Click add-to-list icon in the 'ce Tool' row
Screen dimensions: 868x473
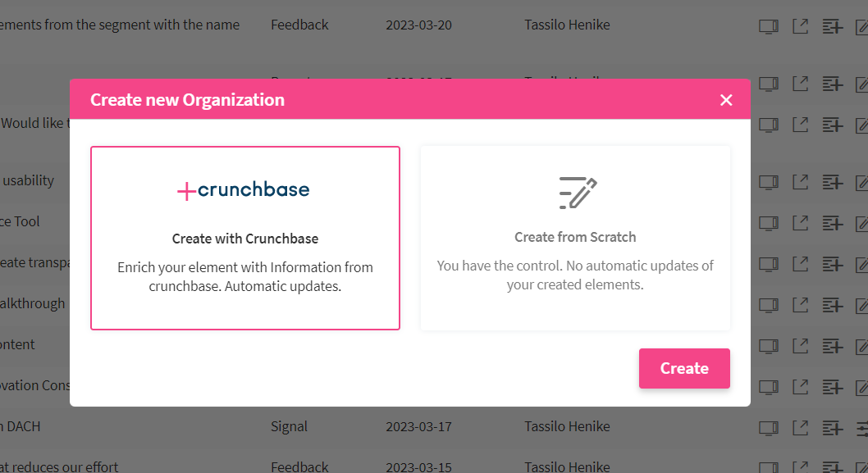[833, 222]
